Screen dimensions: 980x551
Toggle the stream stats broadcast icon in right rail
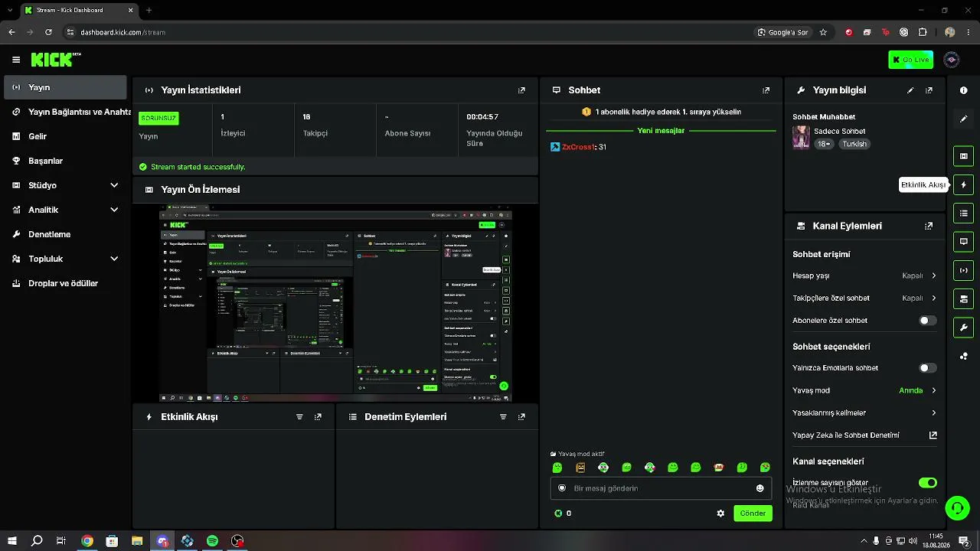click(x=963, y=270)
